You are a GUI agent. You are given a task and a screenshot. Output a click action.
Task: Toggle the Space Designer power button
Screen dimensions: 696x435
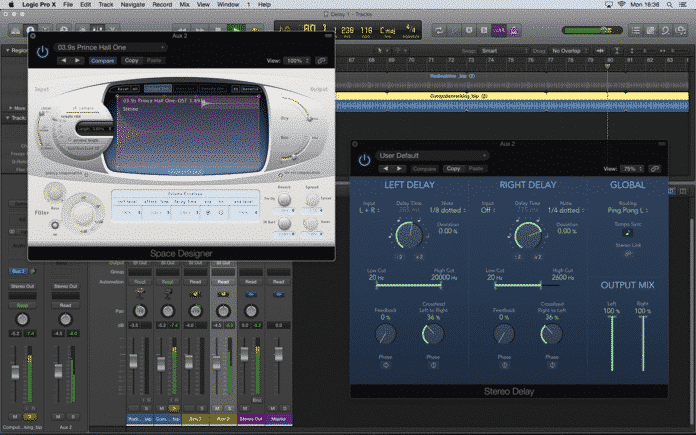pos(42,50)
